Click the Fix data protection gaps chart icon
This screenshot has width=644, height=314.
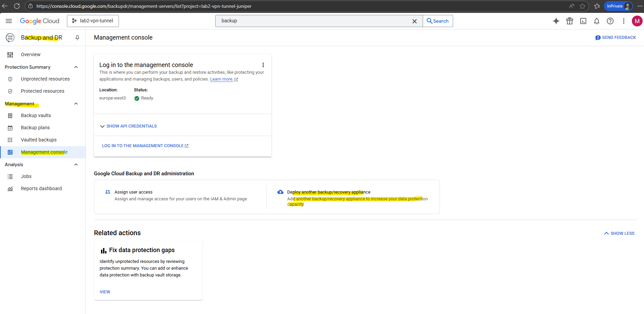pyautogui.click(x=103, y=250)
